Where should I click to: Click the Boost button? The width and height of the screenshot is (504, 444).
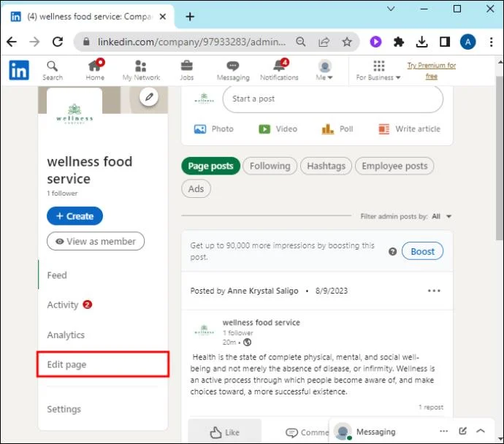[422, 251]
